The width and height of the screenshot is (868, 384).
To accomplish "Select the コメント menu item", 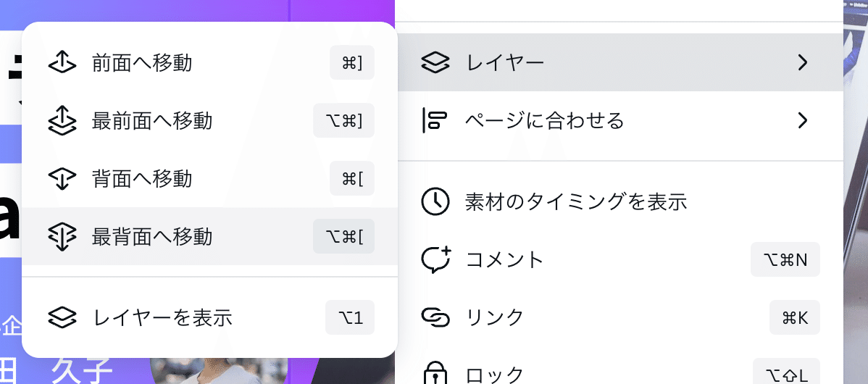I will coord(620,259).
